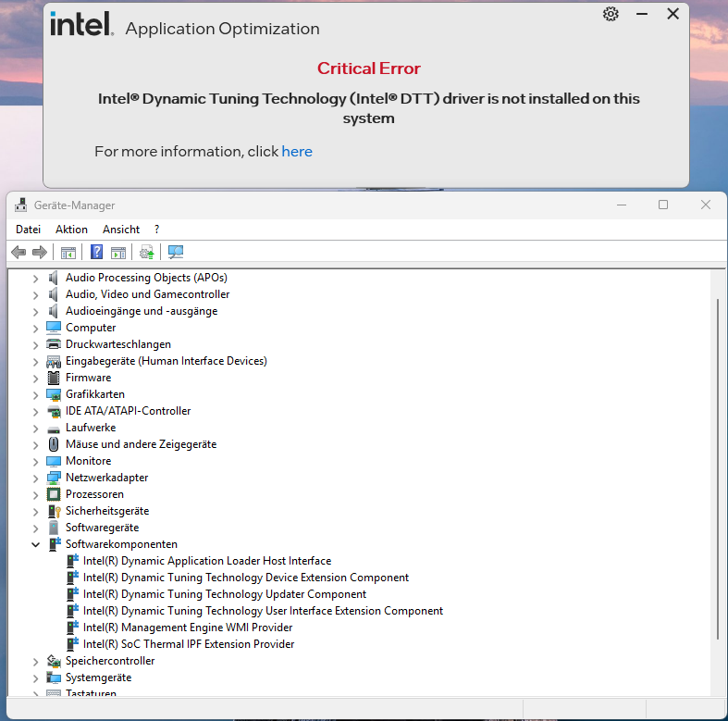Maximize the Geräte-Manager window

click(663, 205)
